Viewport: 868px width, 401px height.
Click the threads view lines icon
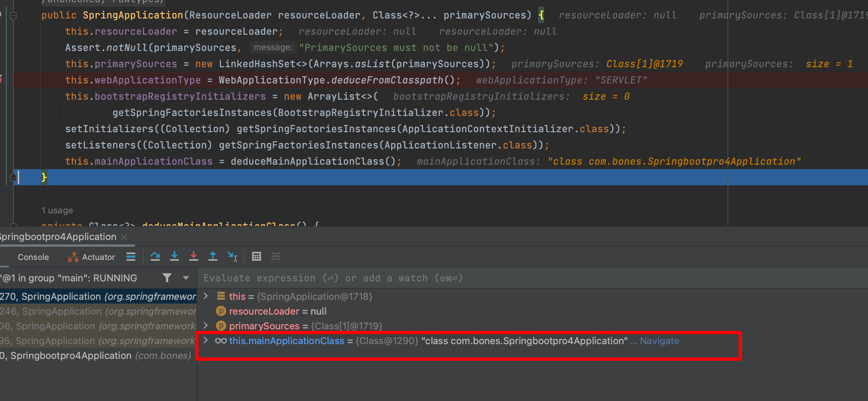(x=131, y=257)
